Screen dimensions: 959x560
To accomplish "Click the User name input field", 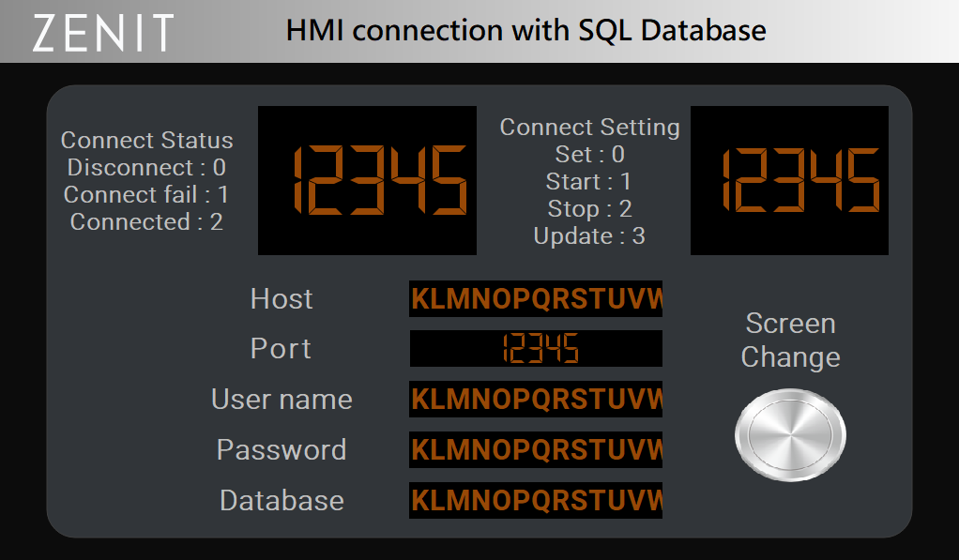I will point(536,400).
